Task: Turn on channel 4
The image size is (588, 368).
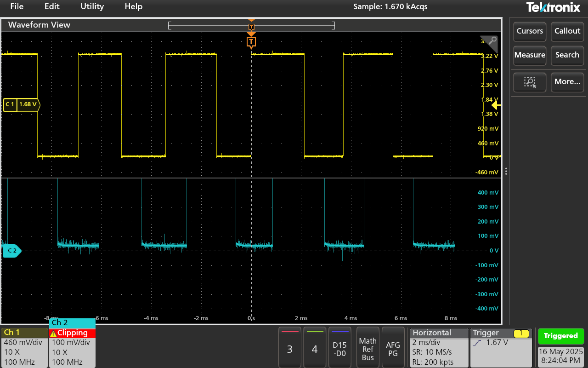Action: point(315,347)
